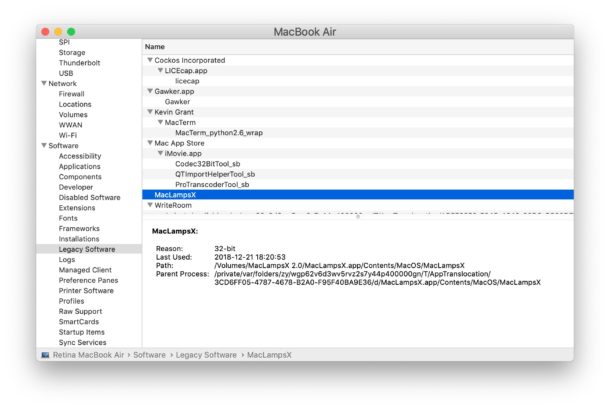This screenshot has width=610, height=409.
Task: Click the /Volumes/MacLampsX 2.0 path value
Action: (339, 265)
